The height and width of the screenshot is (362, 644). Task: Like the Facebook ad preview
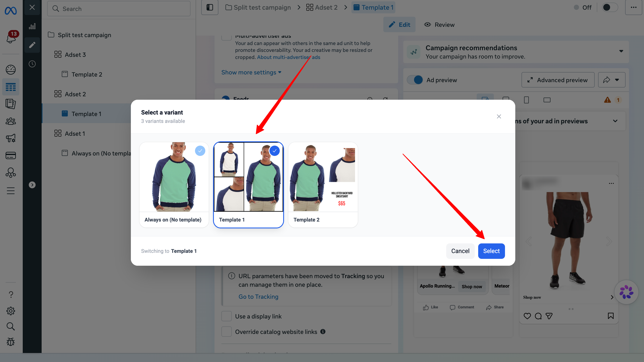pyautogui.click(x=430, y=307)
